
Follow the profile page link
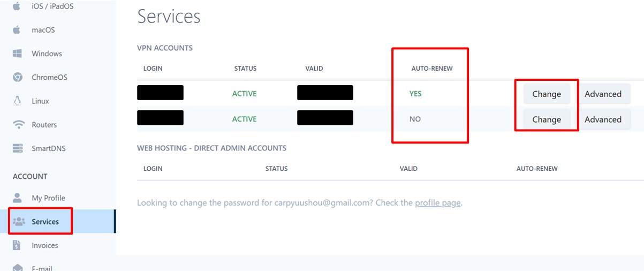pos(437,203)
